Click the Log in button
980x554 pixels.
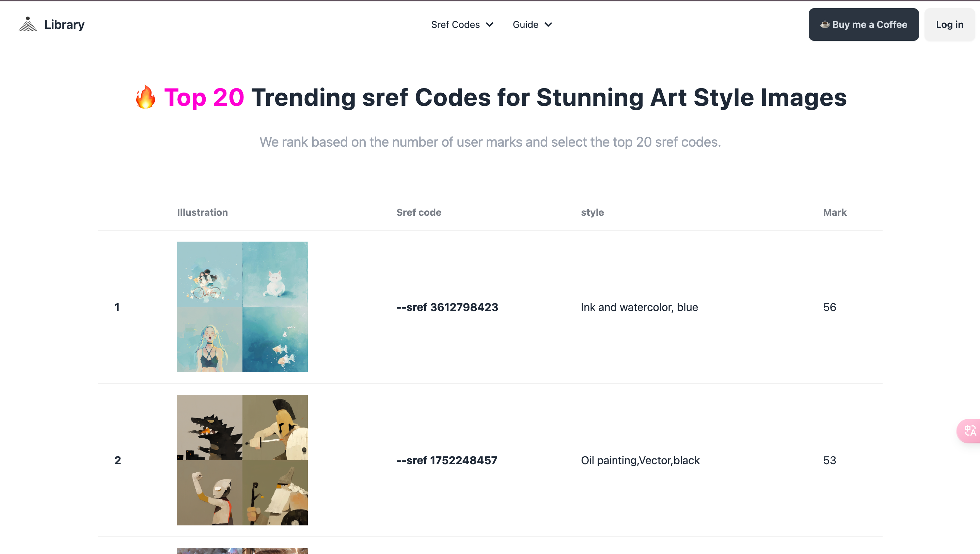point(949,25)
